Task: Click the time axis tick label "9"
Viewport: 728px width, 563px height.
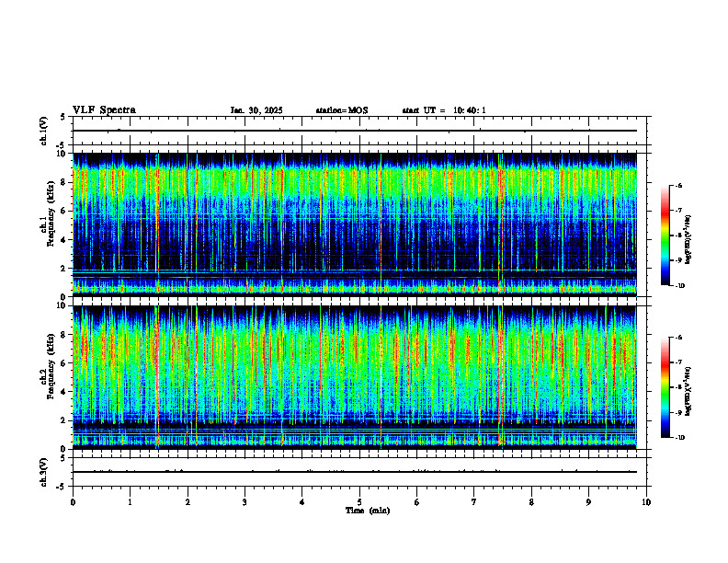Action: (588, 502)
